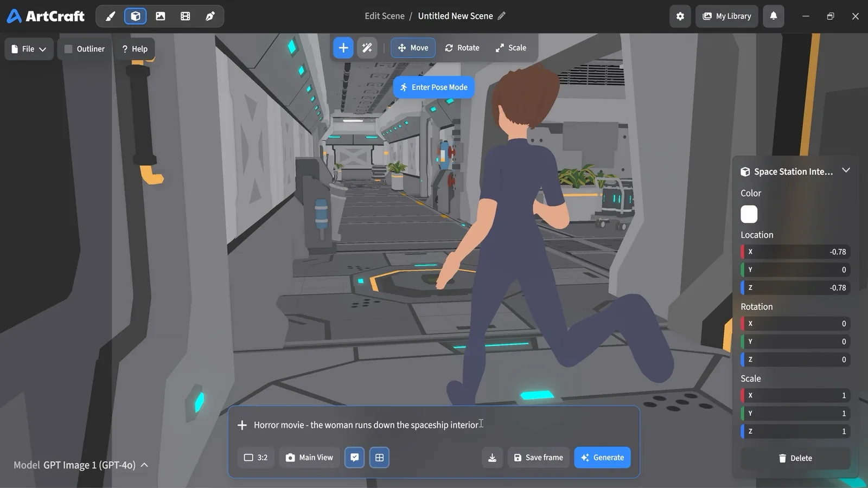Image resolution: width=868 pixels, height=488 pixels.
Task: Open the Help menu
Action: [x=135, y=49]
